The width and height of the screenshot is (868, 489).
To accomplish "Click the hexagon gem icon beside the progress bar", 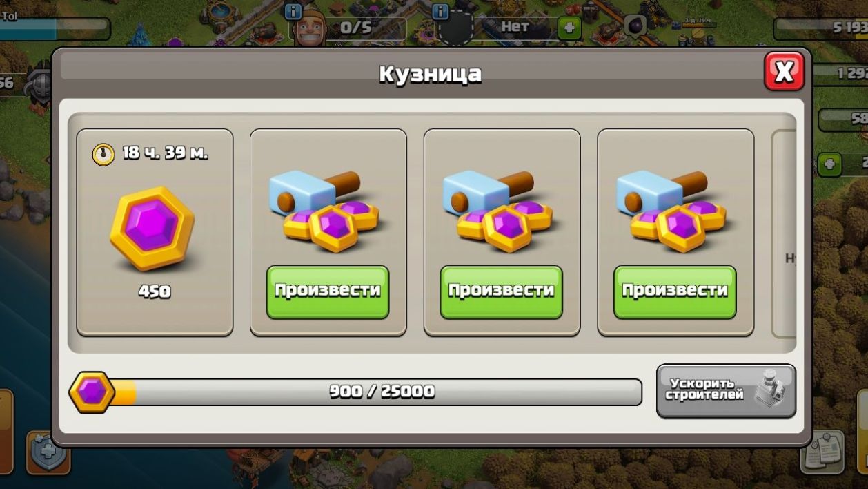I will pyautogui.click(x=92, y=392).
